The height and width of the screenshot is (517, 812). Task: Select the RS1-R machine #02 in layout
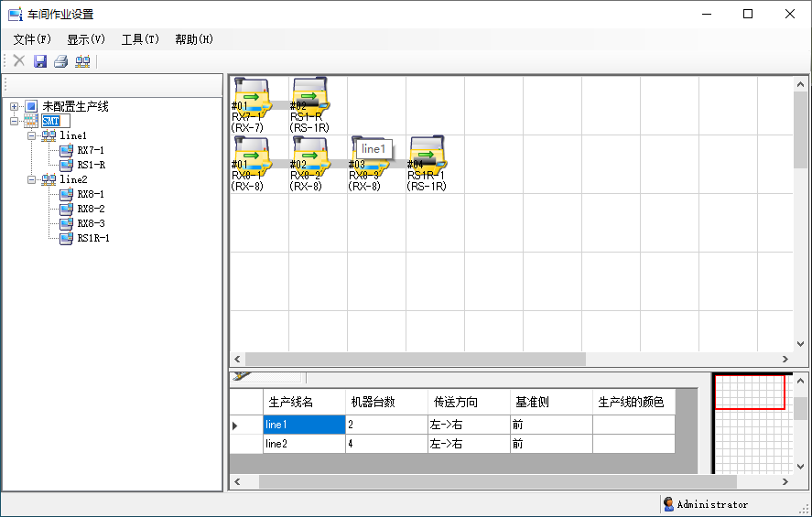click(309, 96)
